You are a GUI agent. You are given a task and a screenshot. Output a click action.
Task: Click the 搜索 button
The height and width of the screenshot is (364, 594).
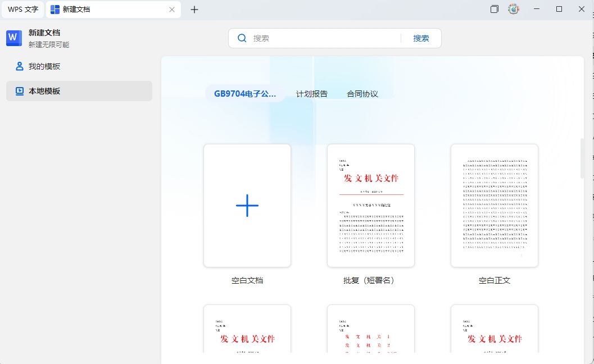421,38
